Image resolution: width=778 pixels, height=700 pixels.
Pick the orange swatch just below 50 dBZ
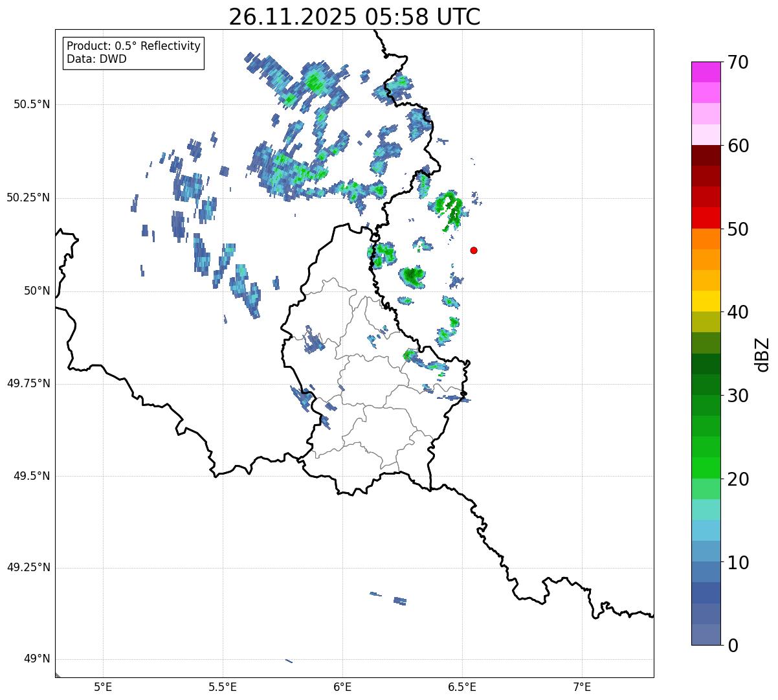click(x=706, y=239)
